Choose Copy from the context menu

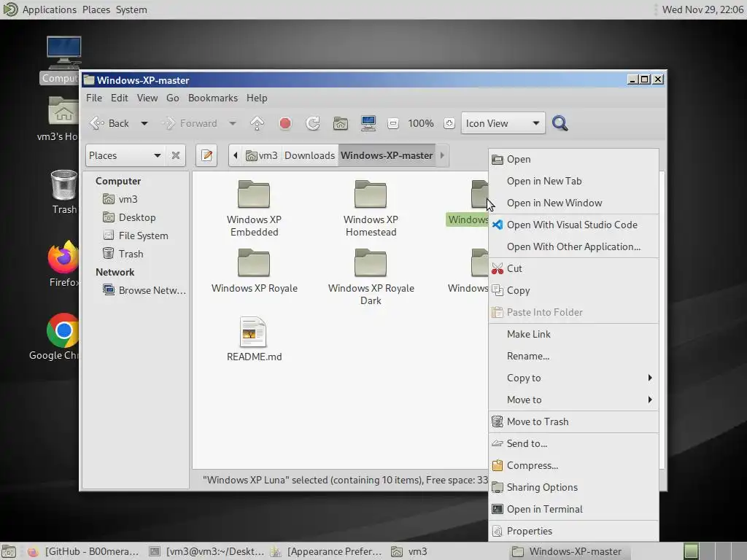(573, 290)
